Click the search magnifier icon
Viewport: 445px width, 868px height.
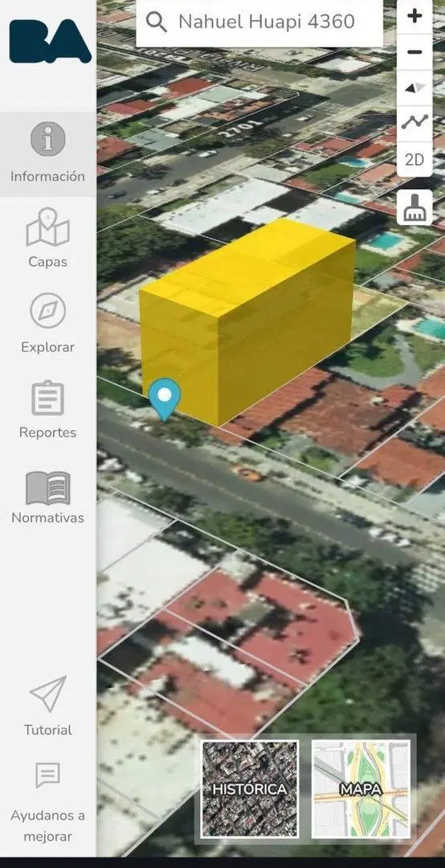(x=156, y=23)
